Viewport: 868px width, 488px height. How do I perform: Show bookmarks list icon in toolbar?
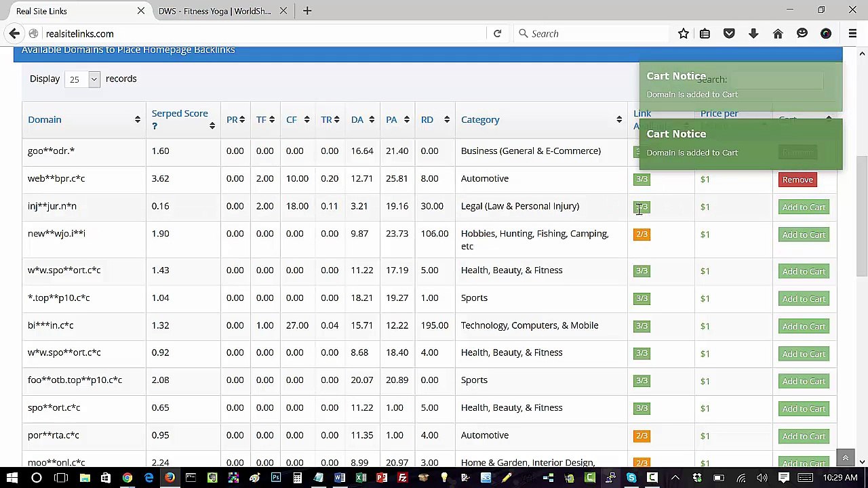tap(705, 33)
